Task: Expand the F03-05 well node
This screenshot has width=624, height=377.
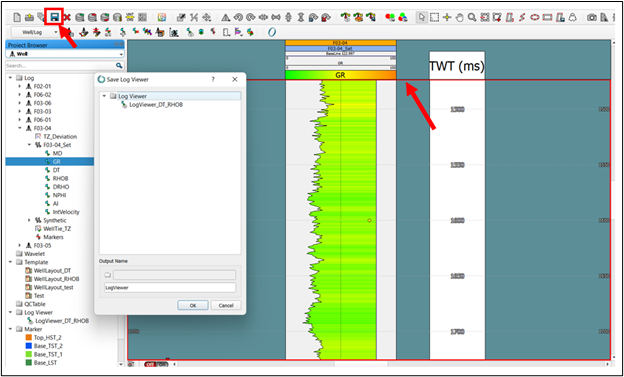Action: click(x=20, y=245)
